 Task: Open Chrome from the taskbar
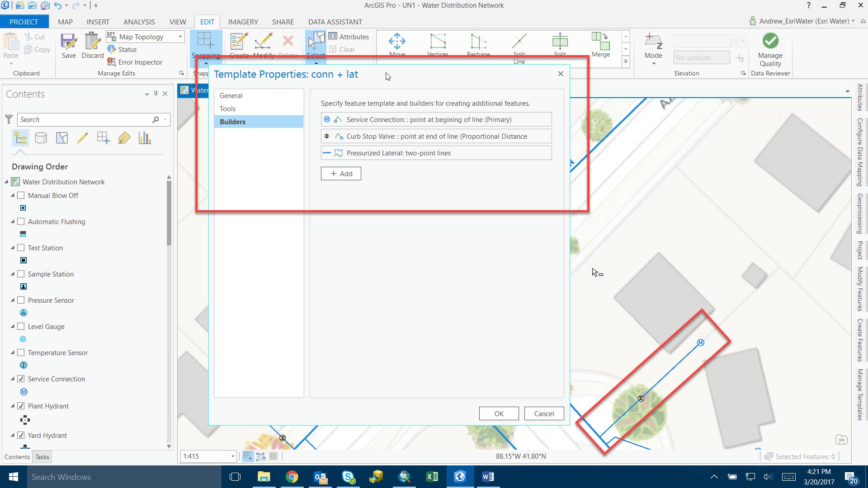292,477
